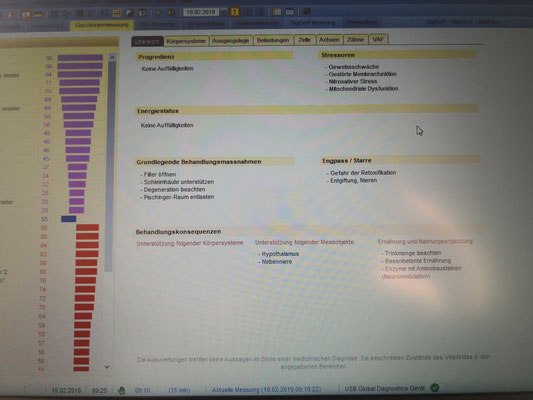Click Degeneration beachten measure
Viewport: 533px width, 400px height.
coord(174,189)
